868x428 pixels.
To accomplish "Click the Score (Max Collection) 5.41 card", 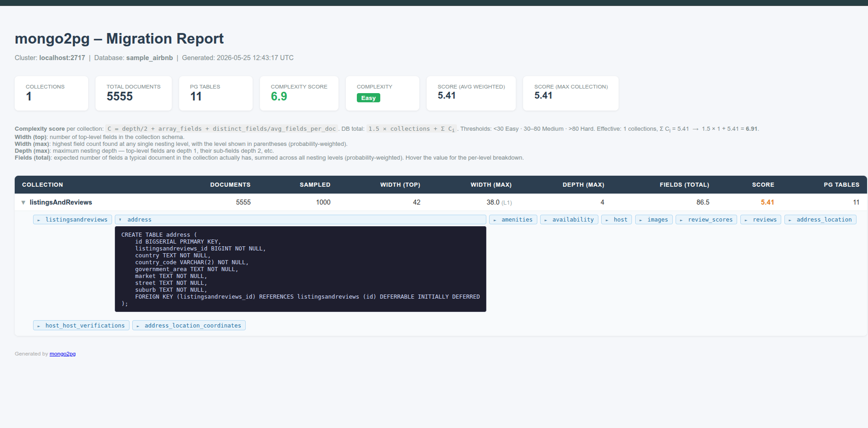I will [571, 93].
